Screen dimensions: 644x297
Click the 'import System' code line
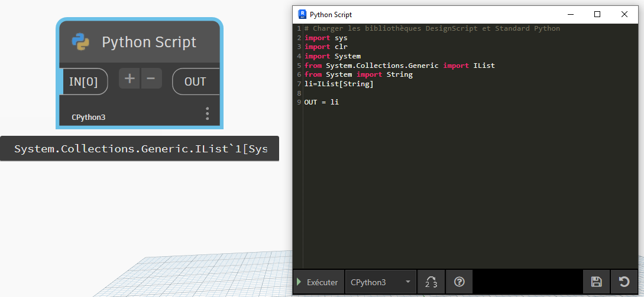coord(333,56)
